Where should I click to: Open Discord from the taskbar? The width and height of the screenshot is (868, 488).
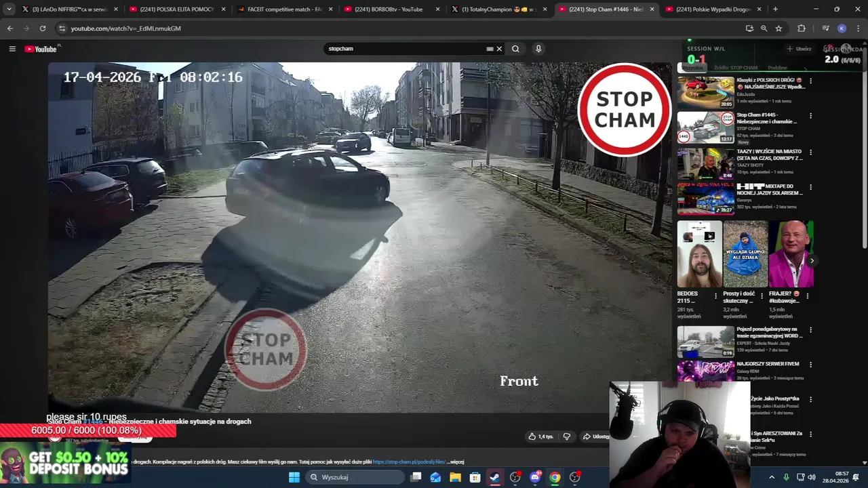[535, 477]
